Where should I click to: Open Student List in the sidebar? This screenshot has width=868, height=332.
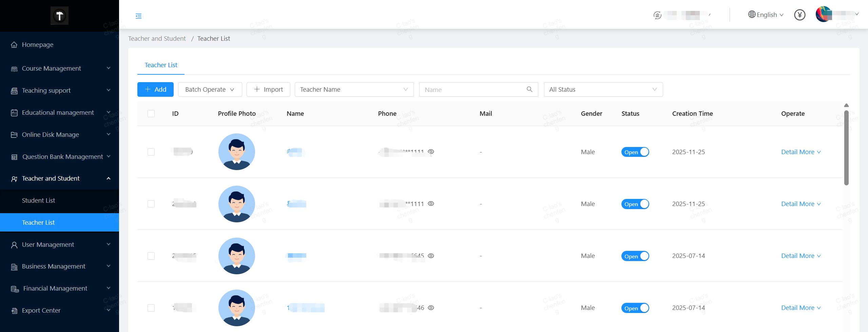tap(38, 201)
